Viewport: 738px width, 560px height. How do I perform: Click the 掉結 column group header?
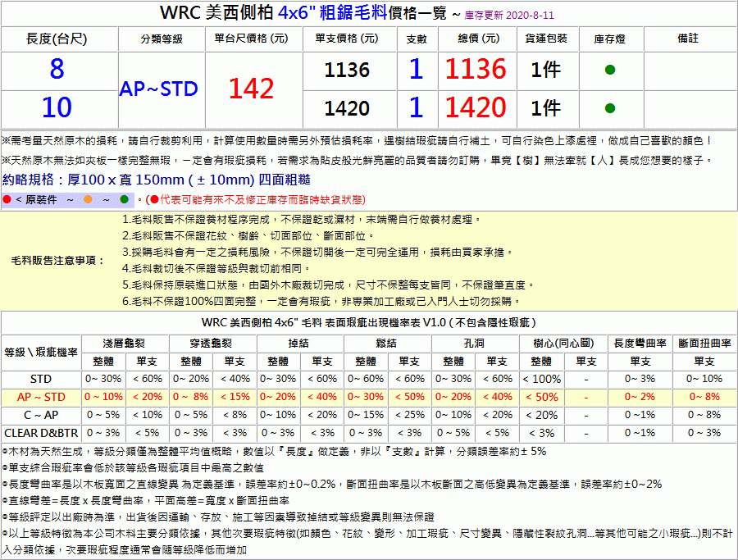298,344
